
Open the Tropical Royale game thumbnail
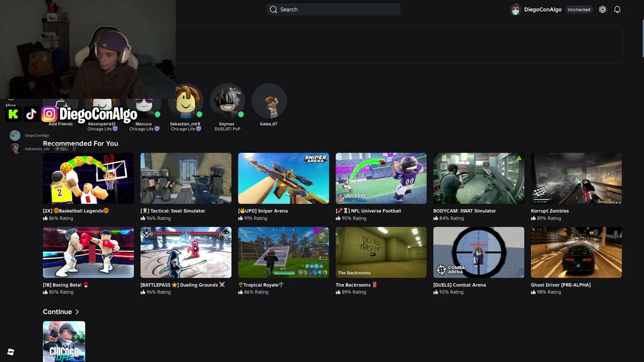coord(284,252)
